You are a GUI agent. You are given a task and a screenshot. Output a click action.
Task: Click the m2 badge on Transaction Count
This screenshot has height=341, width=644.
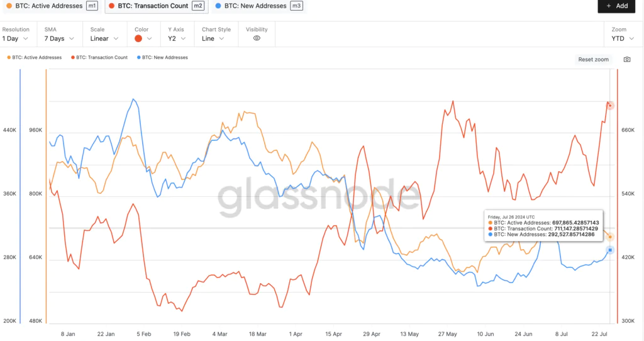point(197,6)
